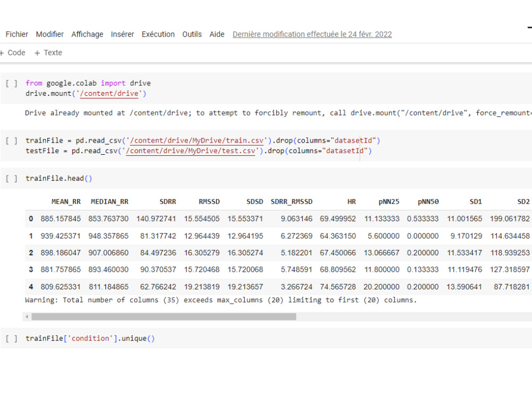Click the table's horizontal scrollbar thumb
The image size is (532, 399).
coord(164,317)
